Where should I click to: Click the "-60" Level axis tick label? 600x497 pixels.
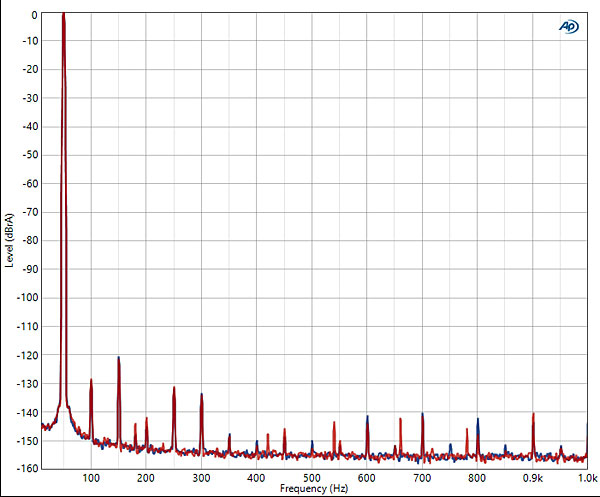(31, 184)
